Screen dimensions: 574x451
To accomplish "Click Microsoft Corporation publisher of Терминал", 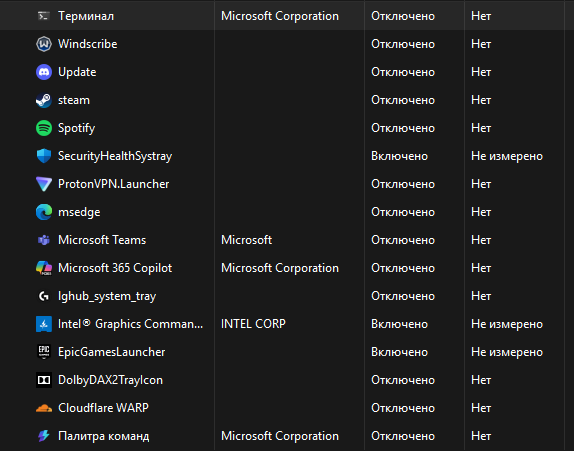I will click(280, 16).
